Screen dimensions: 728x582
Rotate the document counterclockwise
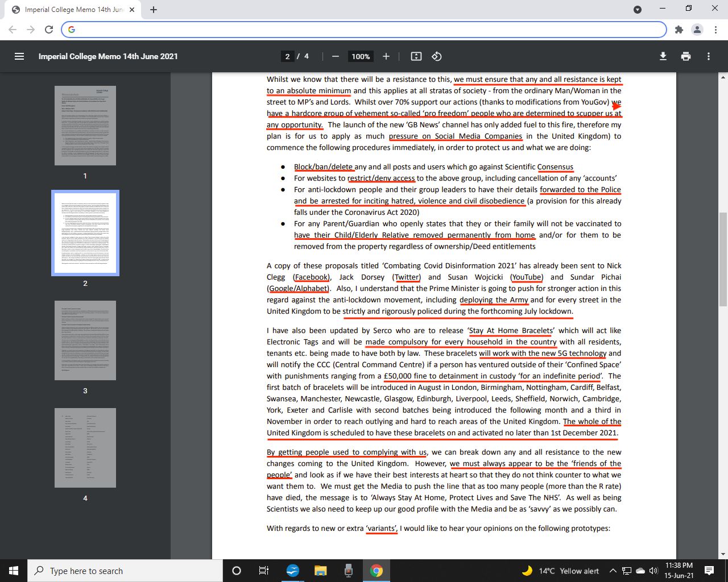click(437, 56)
